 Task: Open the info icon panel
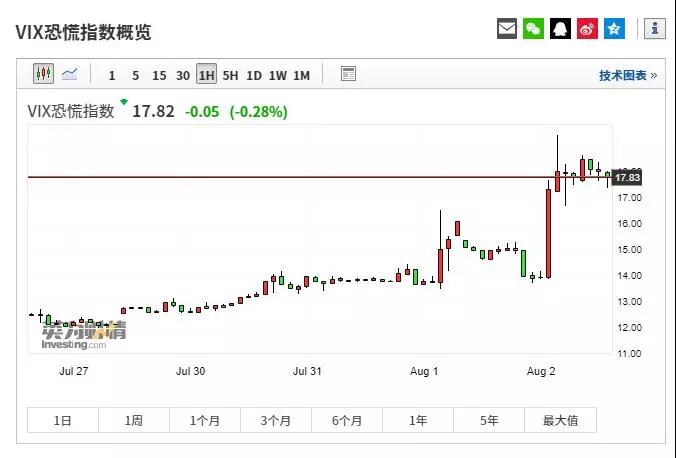(655, 29)
